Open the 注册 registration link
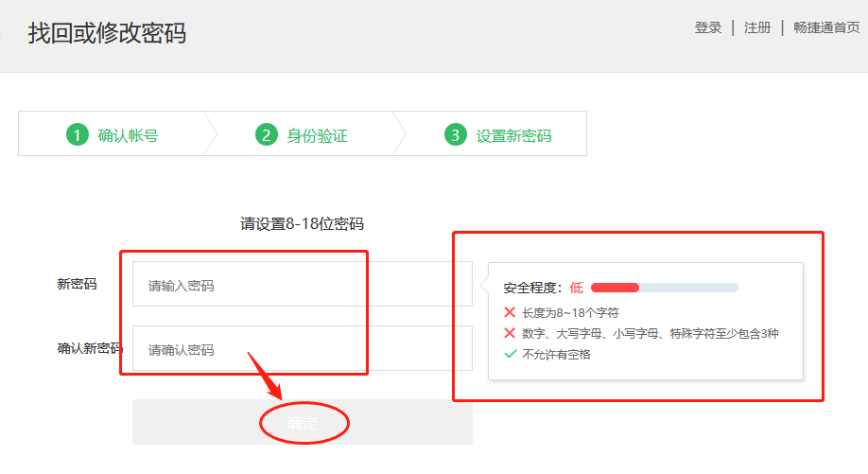This screenshot has width=868, height=474. coord(757,27)
